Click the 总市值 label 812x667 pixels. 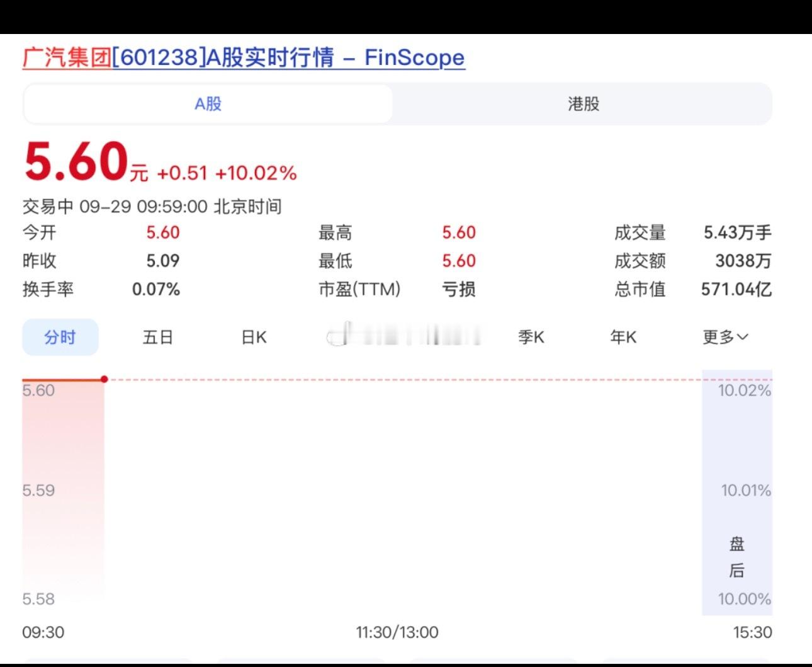(x=640, y=289)
